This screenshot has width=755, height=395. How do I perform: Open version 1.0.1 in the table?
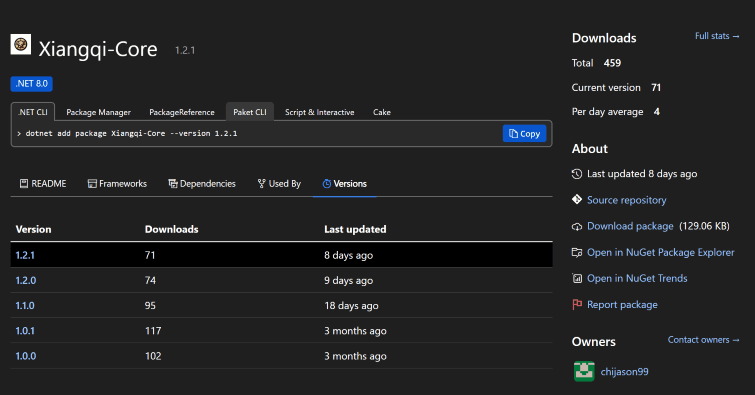pos(25,331)
